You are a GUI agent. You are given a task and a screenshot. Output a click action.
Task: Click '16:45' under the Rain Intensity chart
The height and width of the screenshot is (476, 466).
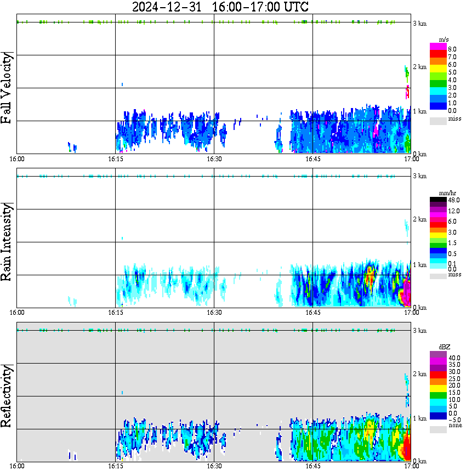pos(313,313)
